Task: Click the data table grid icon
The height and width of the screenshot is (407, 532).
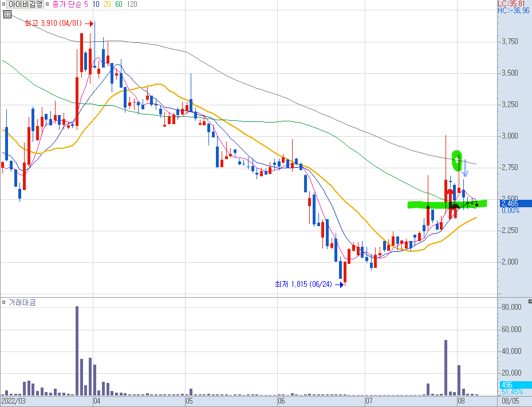Action: point(7,14)
